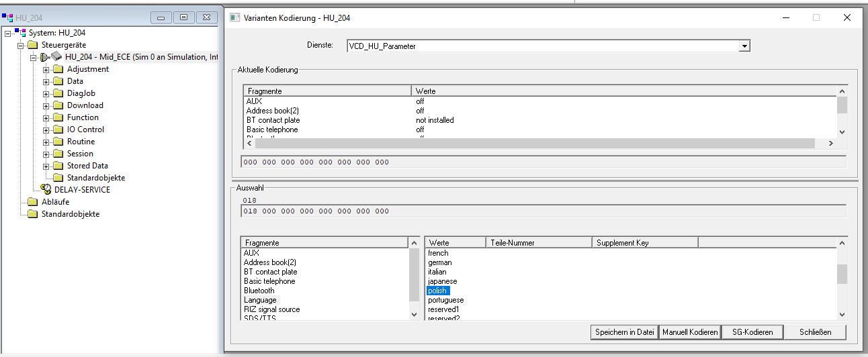Click the Routine folder icon
Screen dimensions: 868x357
tap(57, 142)
